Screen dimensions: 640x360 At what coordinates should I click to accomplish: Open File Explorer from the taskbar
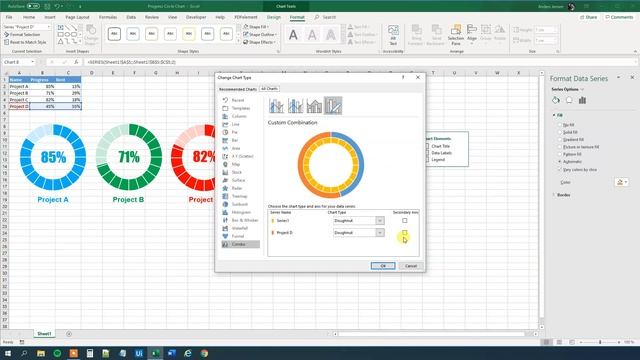pos(41,353)
